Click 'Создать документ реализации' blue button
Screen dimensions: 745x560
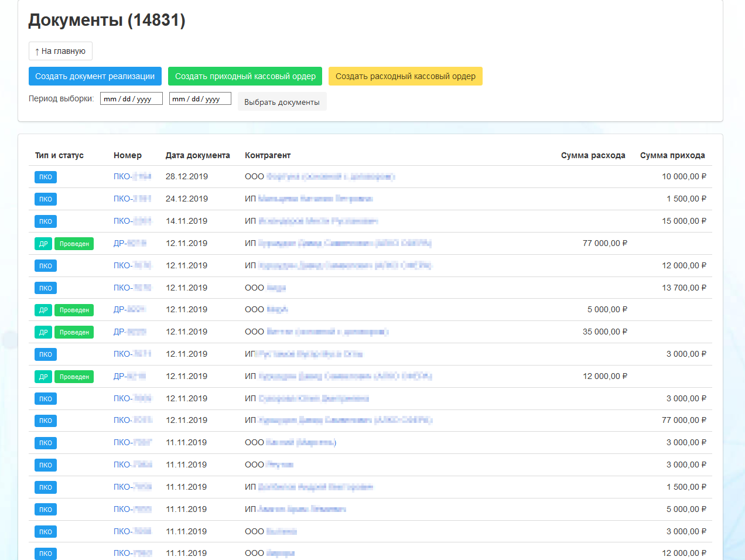click(x=95, y=76)
